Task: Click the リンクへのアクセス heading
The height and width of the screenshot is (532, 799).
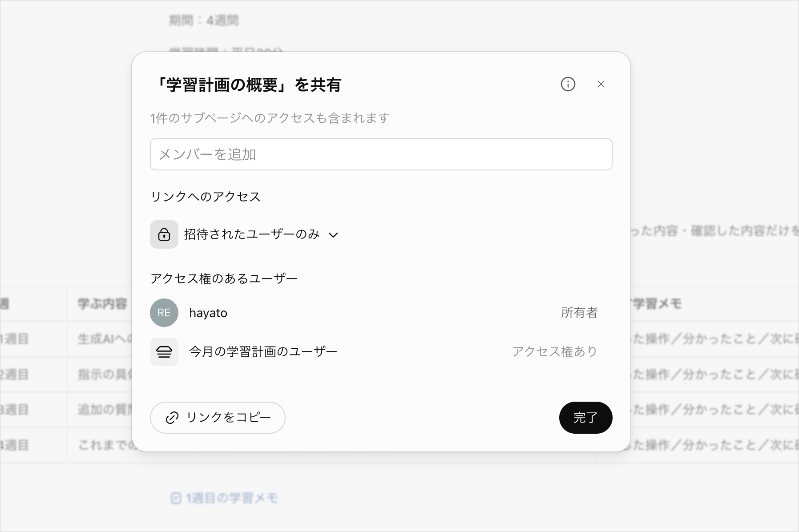Action: click(x=206, y=197)
